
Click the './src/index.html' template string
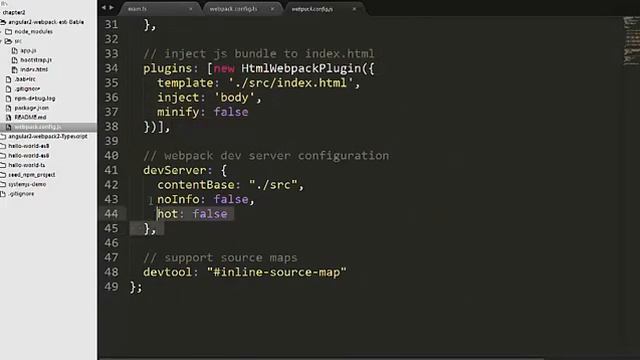(x=290, y=83)
